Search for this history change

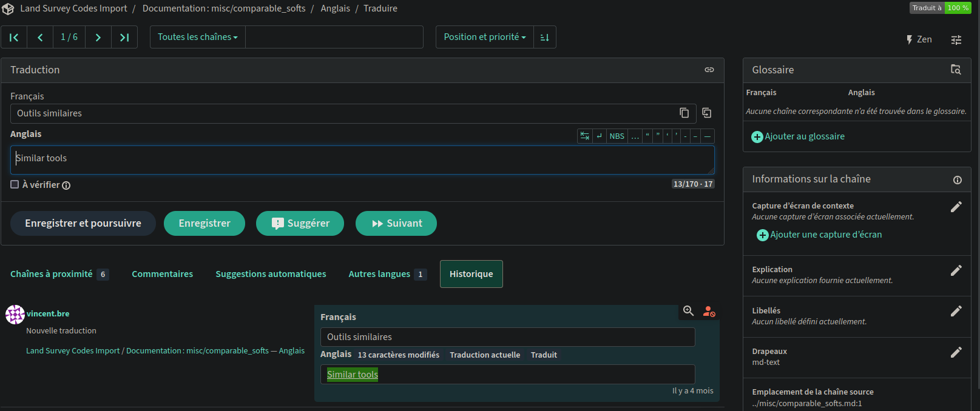[x=688, y=311]
